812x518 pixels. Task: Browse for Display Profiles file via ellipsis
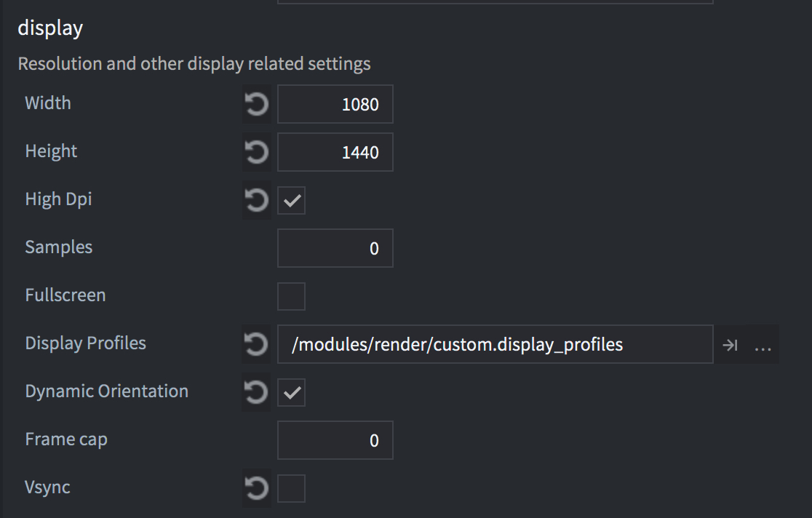[763, 346]
